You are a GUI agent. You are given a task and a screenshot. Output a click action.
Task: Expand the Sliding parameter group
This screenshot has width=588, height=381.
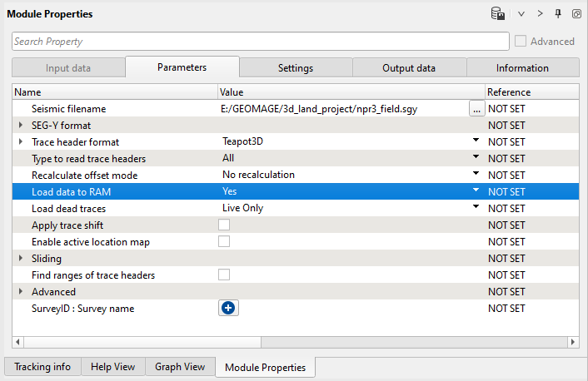pos(21,259)
